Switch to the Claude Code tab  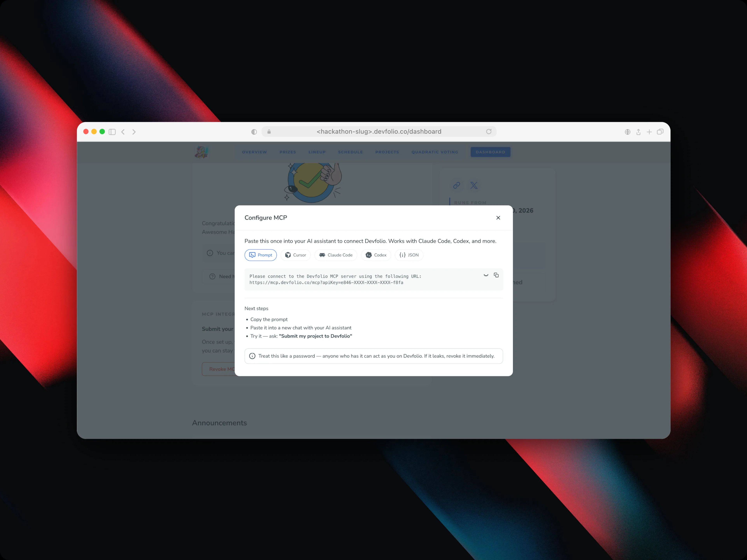click(336, 255)
